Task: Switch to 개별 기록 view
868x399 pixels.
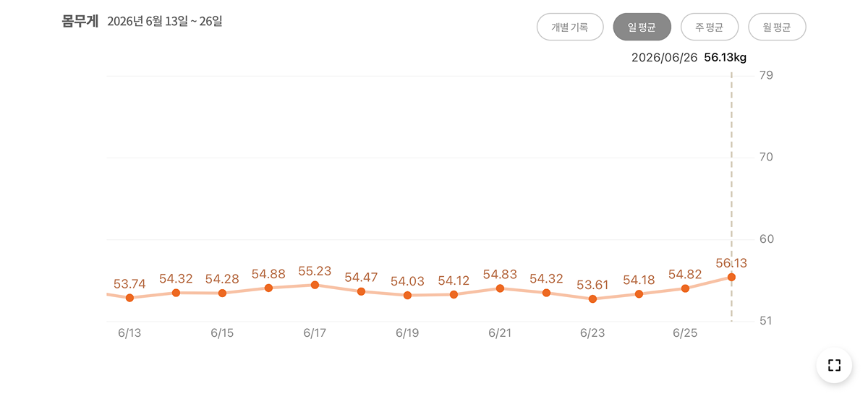Action: pyautogui.click(x=570, y=27)
